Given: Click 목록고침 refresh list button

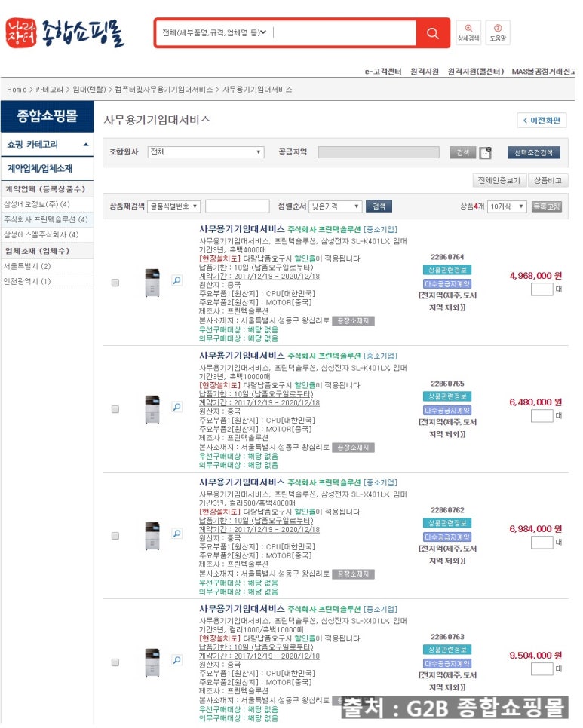Looking at the screenshot, I should coord(546,206).
